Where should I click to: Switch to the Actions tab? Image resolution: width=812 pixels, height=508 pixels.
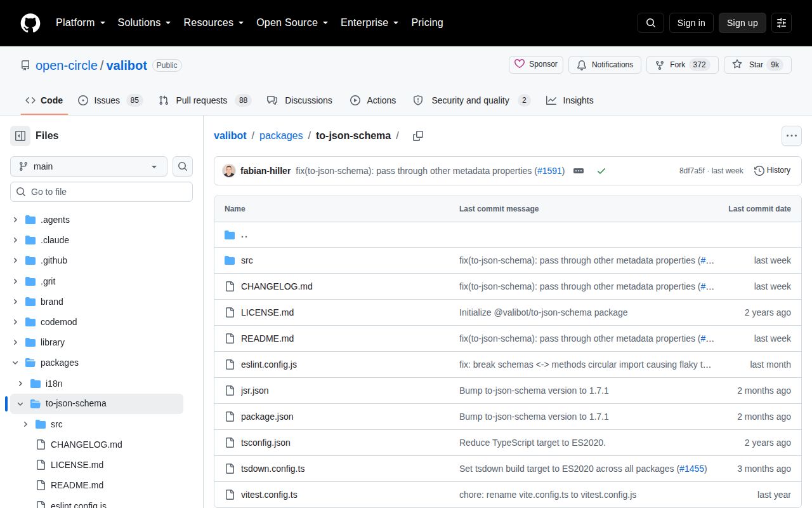(x=373, y=100)
